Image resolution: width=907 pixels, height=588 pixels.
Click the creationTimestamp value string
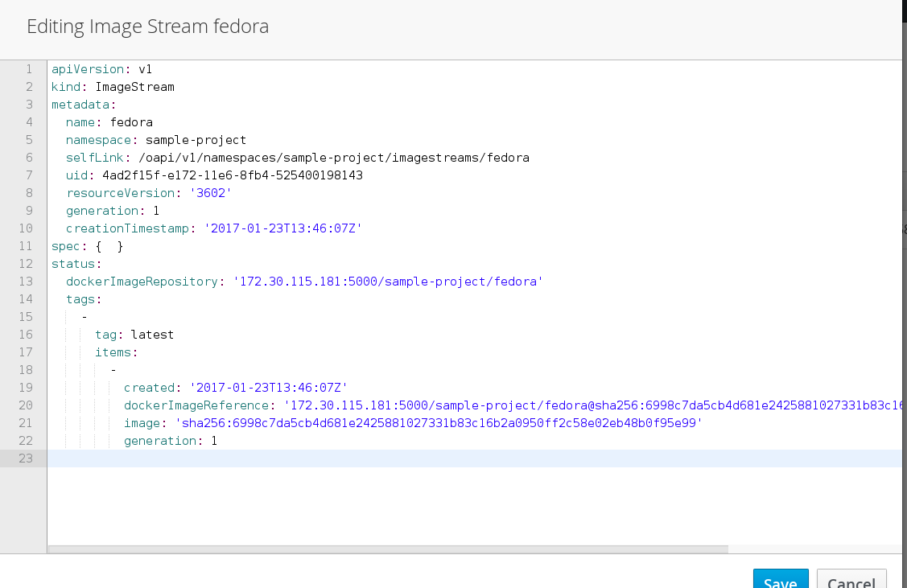pyautogui.click(x=283, y=228)
